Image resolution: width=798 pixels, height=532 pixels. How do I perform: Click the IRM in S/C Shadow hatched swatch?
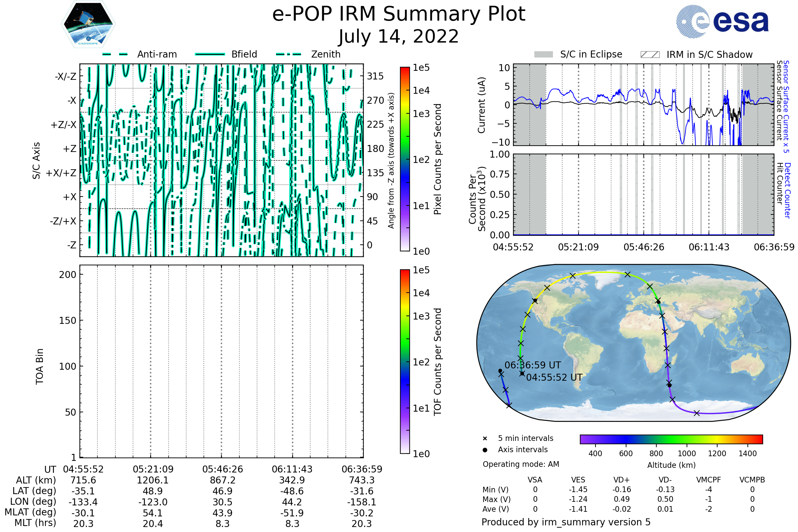(650, 55)
